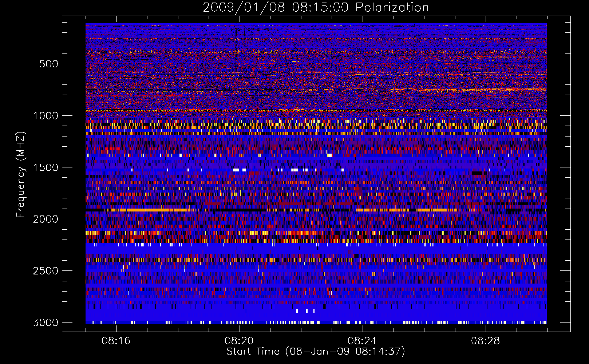Viewport: 589px width, 364px height.
Task: Click the 08:16 time tick label
Action: point(116,341)
